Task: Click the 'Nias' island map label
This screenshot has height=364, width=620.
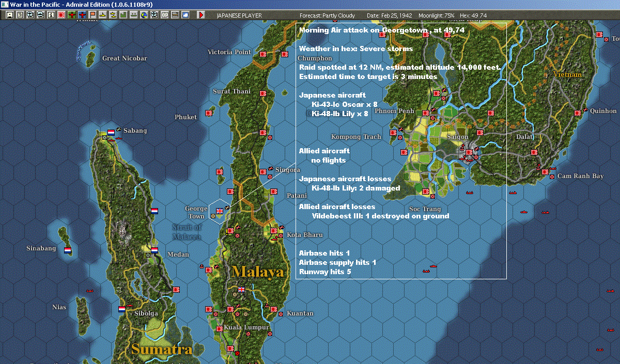Action: pyautogui.click(x=59, y=307)
